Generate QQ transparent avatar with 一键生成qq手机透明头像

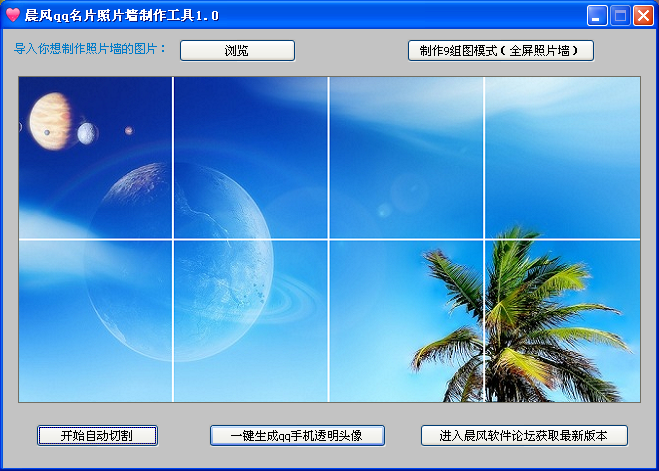tap(297, 435)
